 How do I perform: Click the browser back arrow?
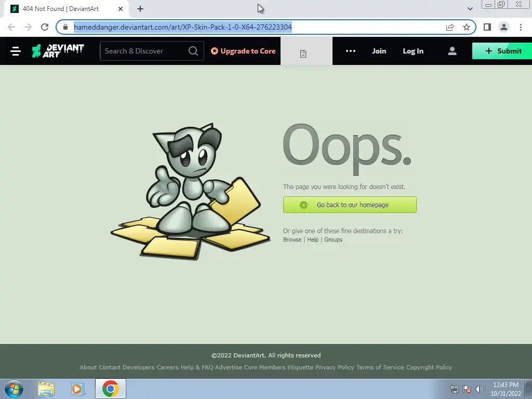tap(11, 27)
